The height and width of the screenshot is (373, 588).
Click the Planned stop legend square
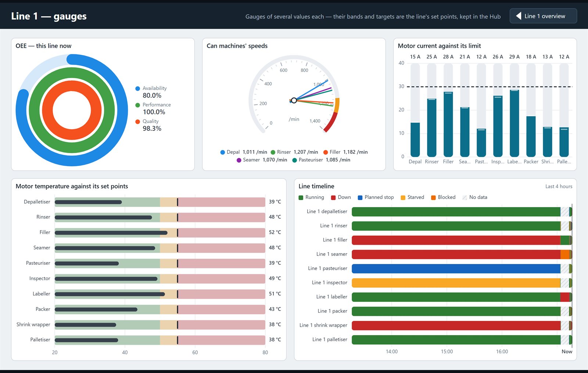[360, 198]
